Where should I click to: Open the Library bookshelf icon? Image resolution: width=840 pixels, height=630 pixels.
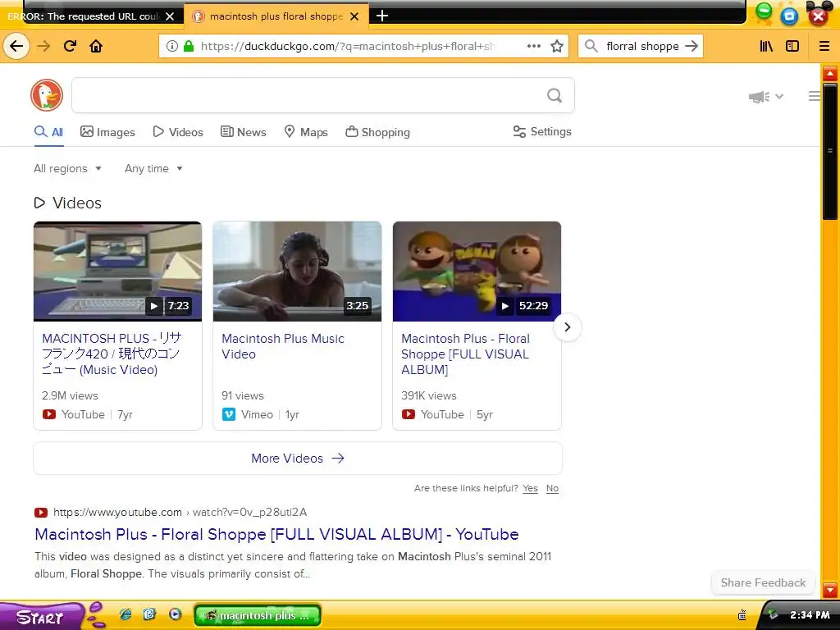[767, 46]
